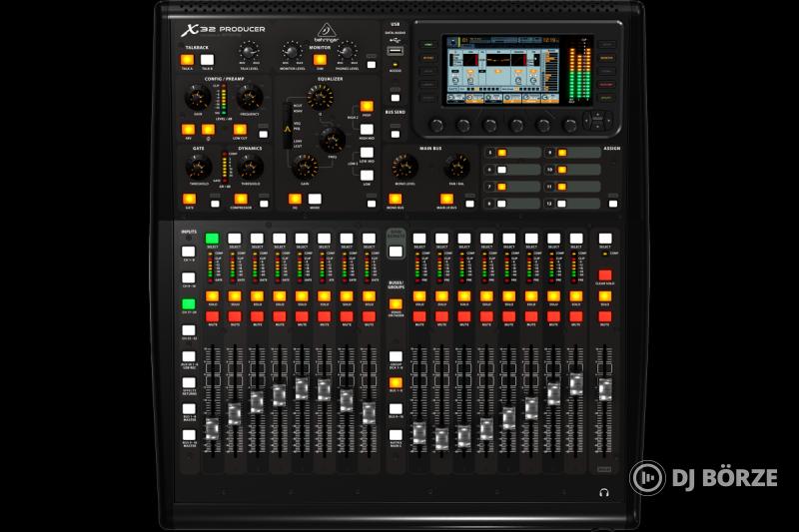The image size is (799, 532).
Task: Mute the first input channel strip
Action: (212, 316)
